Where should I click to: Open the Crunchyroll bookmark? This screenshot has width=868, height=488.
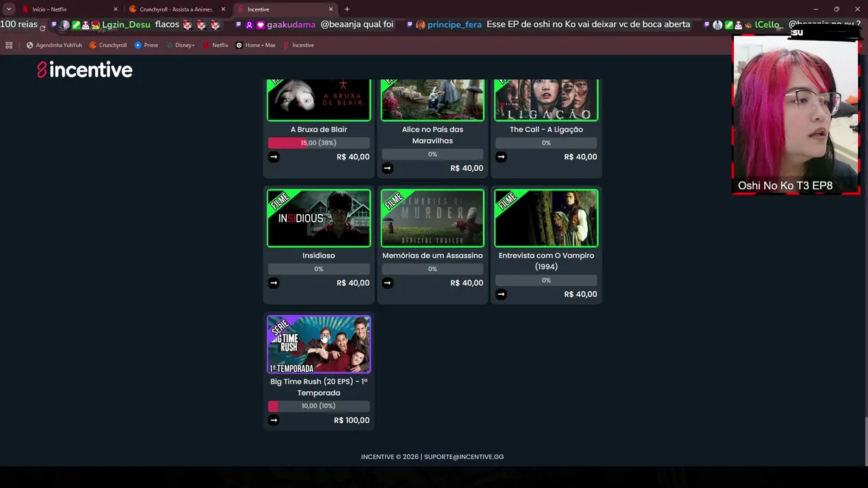click(x=108, y=45)
